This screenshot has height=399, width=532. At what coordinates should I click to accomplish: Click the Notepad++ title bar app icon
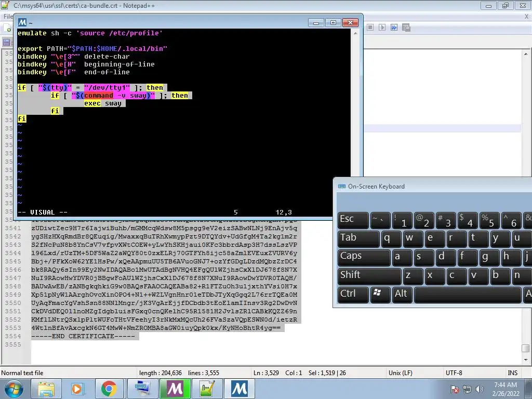click(x=5, y=5)
